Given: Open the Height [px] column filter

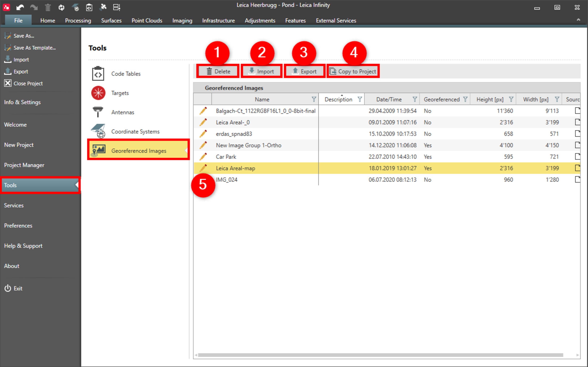Looking at the screenshot, I should click(x=511, y=99).
